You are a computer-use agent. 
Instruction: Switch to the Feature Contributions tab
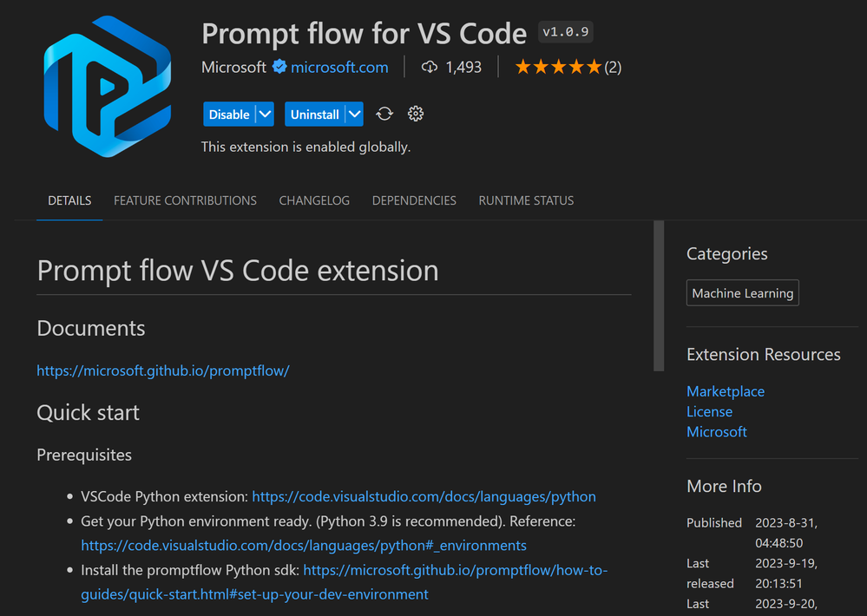185,200
